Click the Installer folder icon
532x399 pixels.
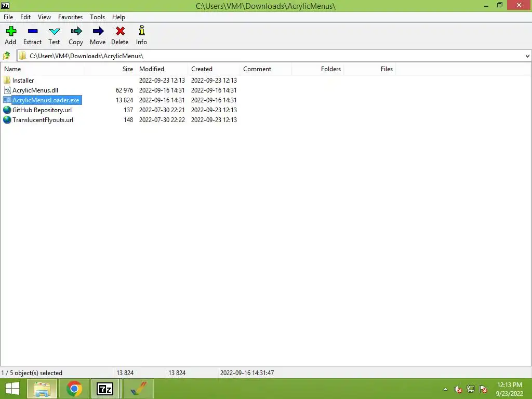7,80
